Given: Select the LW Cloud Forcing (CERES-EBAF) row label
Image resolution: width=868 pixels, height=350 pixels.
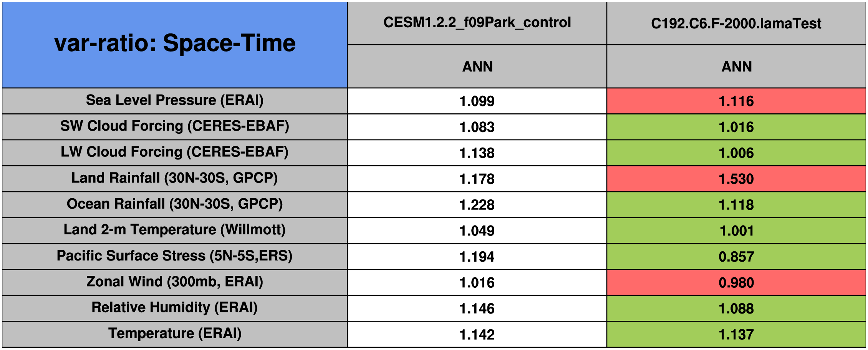Looking at the screenshot, I should coord(175,152).
